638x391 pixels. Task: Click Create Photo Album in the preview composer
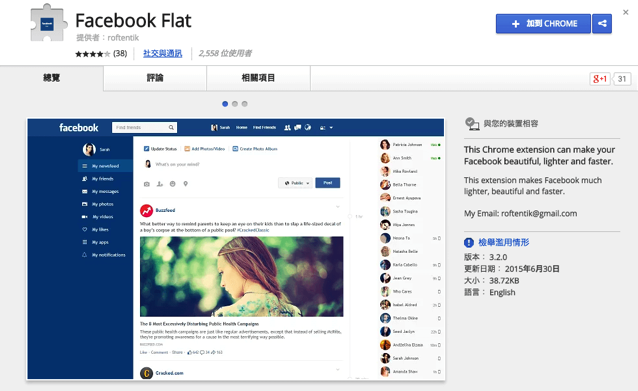tap(255, 149)
